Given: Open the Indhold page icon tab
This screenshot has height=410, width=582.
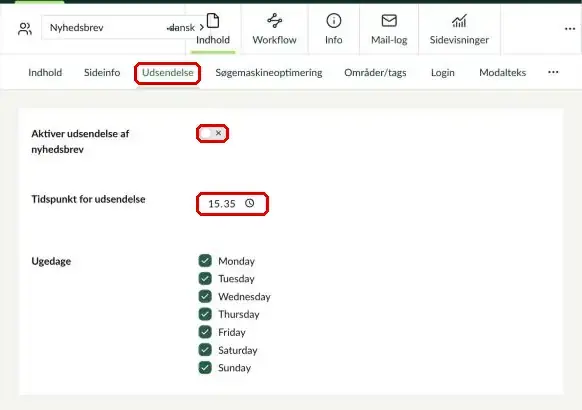Looking at the screenshot, I should [213, 21].
